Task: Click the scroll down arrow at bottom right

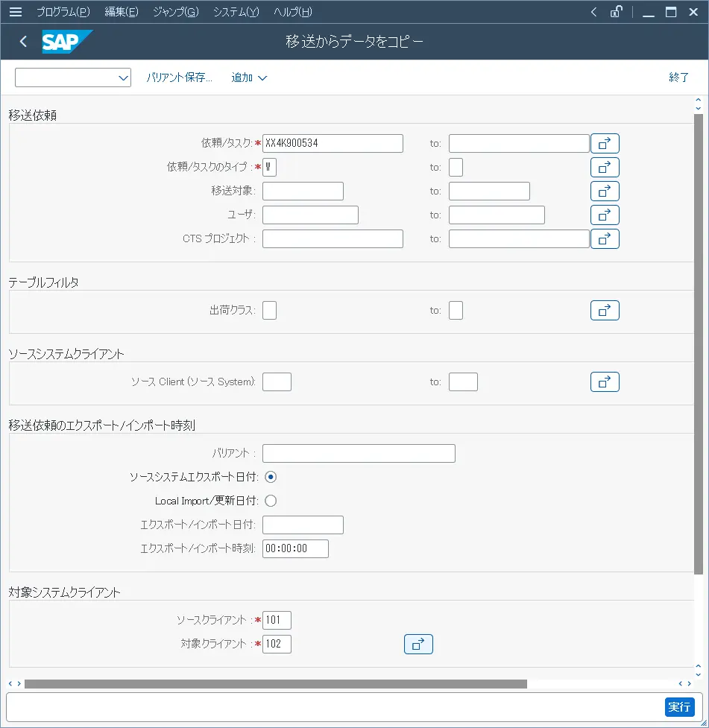Action: 699,675
